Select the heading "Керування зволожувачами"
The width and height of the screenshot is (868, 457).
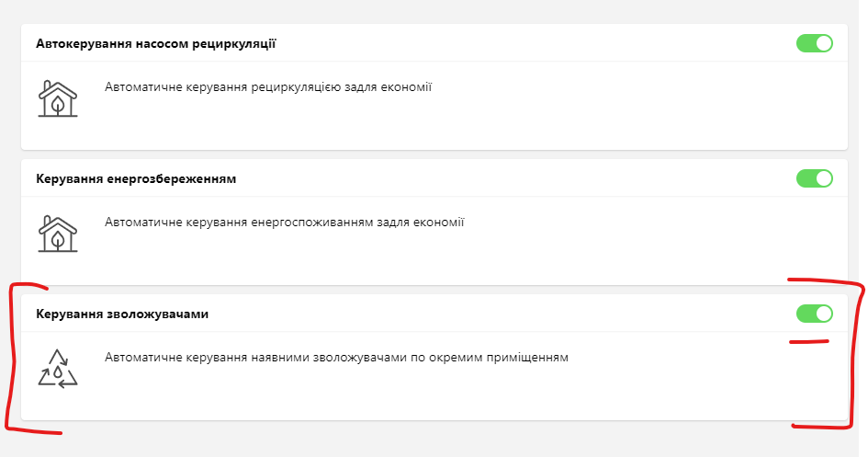pos(122,314)
